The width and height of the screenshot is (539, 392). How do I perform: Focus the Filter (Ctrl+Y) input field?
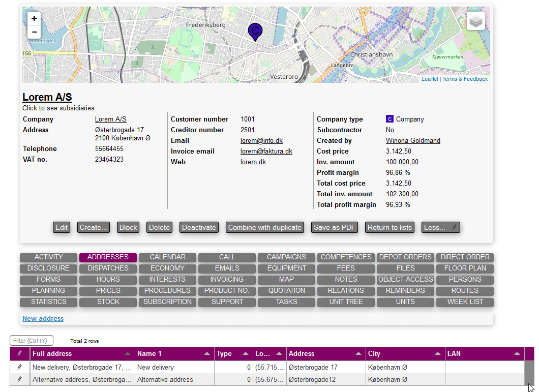(32, 341)
